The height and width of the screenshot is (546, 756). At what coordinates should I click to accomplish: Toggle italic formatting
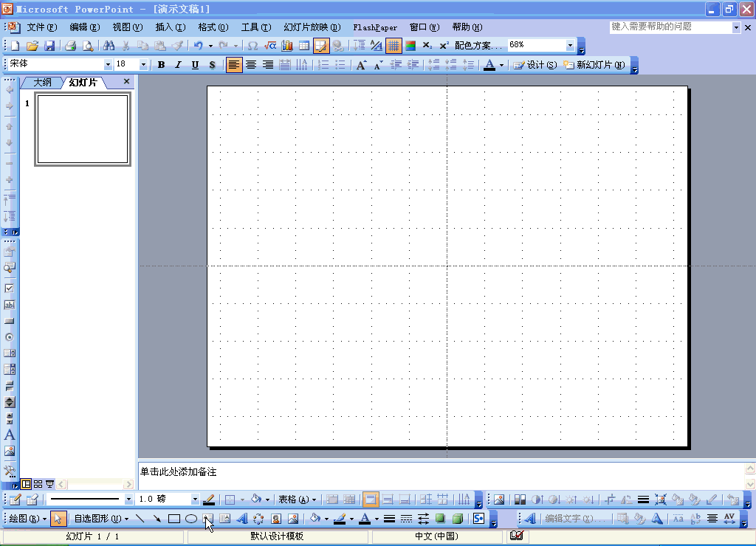[x=178, y=65]
